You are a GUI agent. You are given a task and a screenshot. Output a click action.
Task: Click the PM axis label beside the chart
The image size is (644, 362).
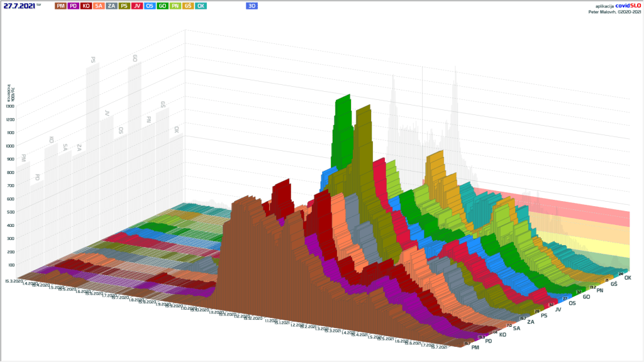(x=475, y=347)
